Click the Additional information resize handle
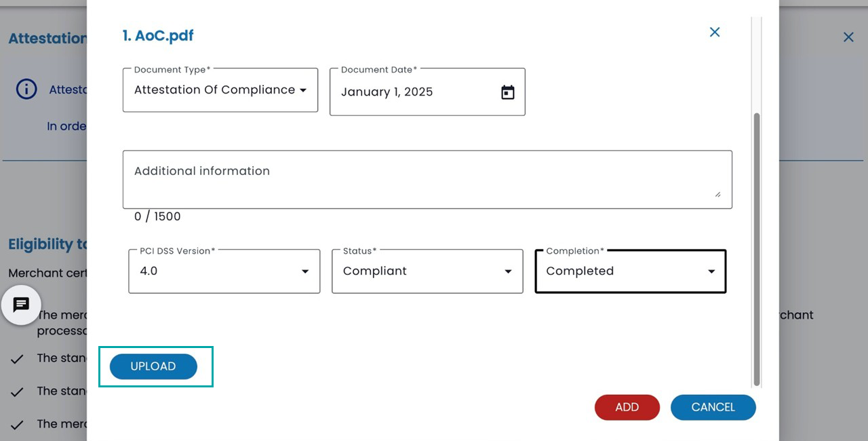 [717, 195]
